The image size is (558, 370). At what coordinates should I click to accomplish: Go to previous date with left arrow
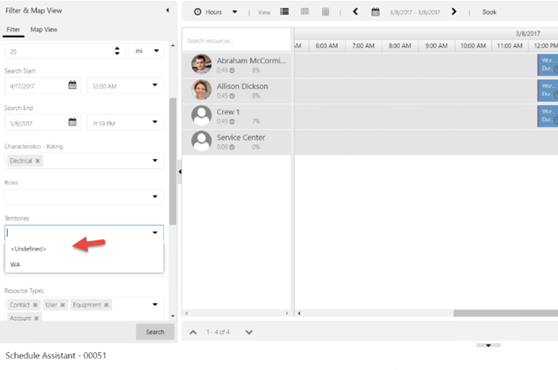pos(355,12)
